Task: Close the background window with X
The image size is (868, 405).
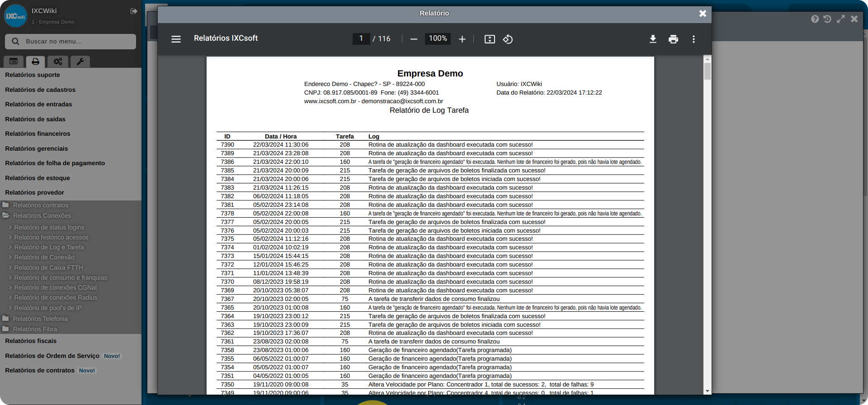Action: 854,19
